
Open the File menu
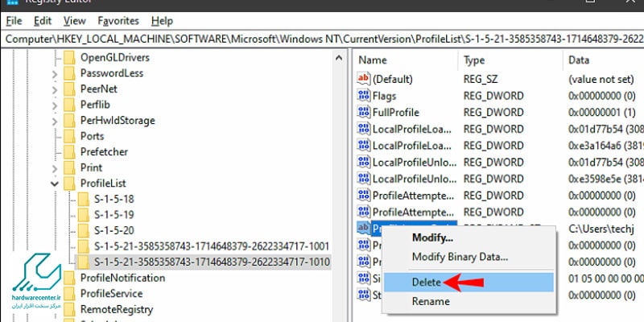(x=14, y=21)
